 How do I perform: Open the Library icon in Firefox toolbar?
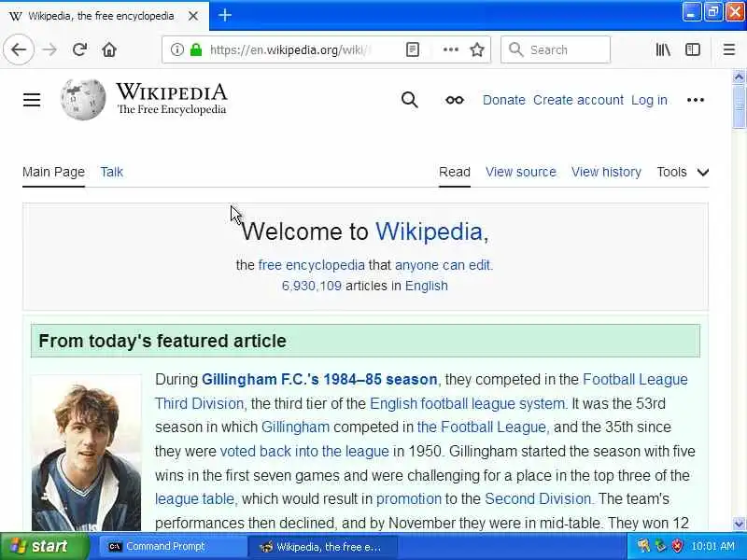click(x=663, y=49)
